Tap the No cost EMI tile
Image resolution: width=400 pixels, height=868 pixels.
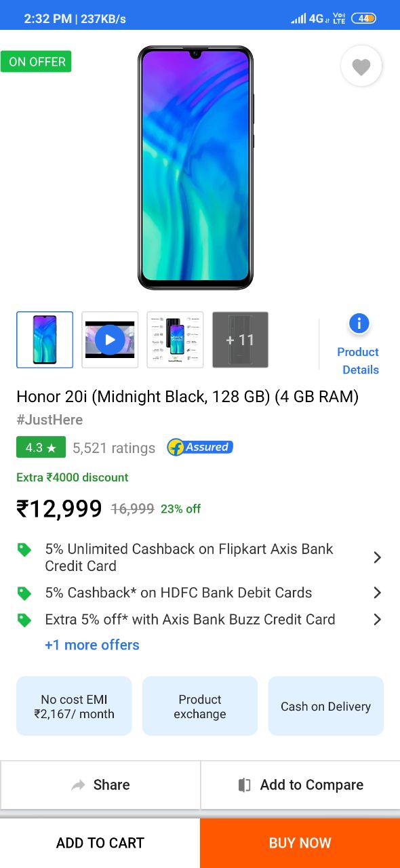click(x=74, y=706)
